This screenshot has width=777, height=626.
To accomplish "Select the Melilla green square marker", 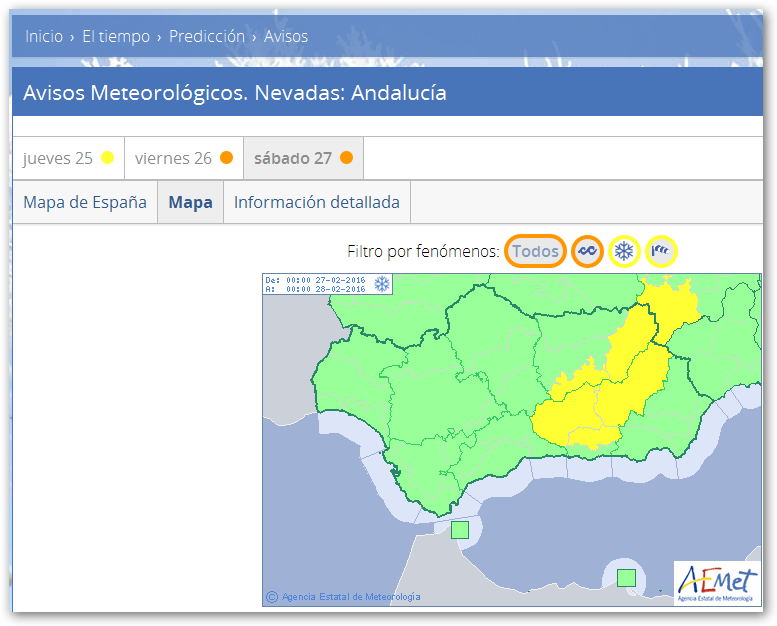I will tap(626, 577).
